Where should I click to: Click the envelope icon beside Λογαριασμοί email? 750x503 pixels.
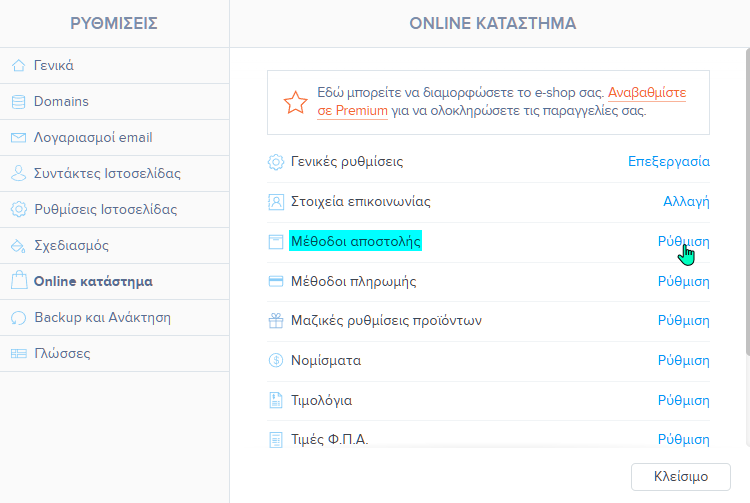click(19, 138)
